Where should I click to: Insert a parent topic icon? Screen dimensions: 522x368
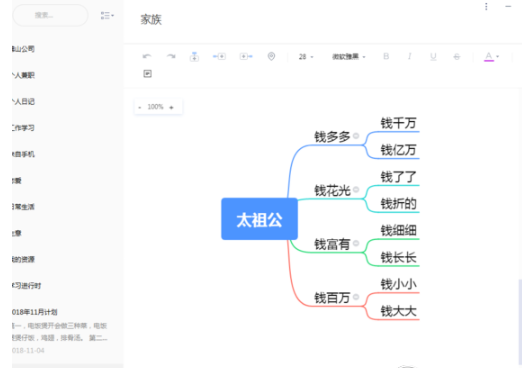[246, 56]
